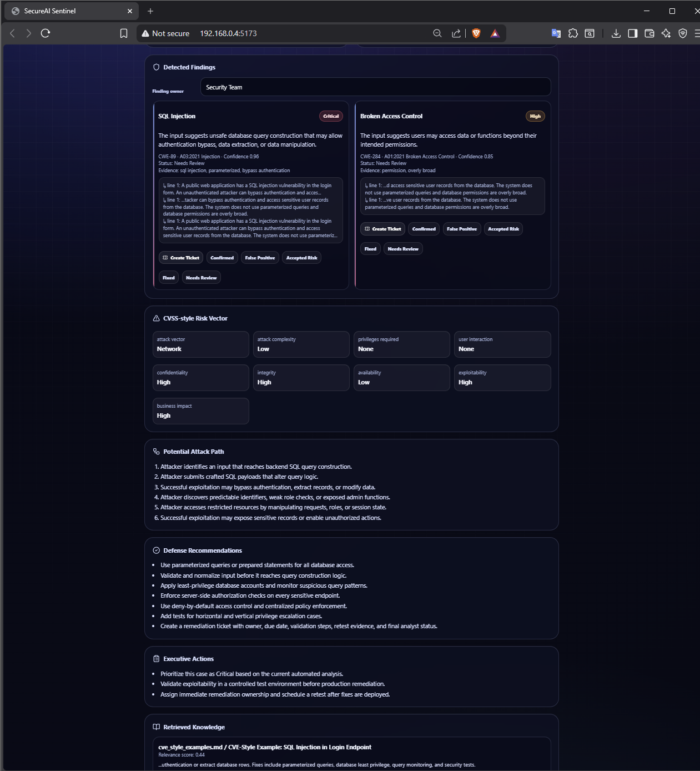Open the browser hamburger menu
The width and height of the screenshot is (700, 771).
pyautogui.click(x=697, y=33)
